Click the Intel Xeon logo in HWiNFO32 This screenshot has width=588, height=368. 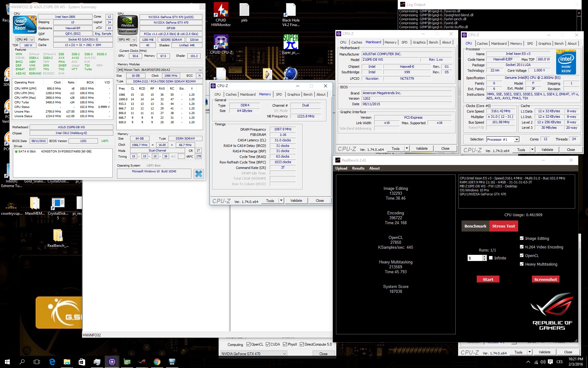tap(24, 25)
